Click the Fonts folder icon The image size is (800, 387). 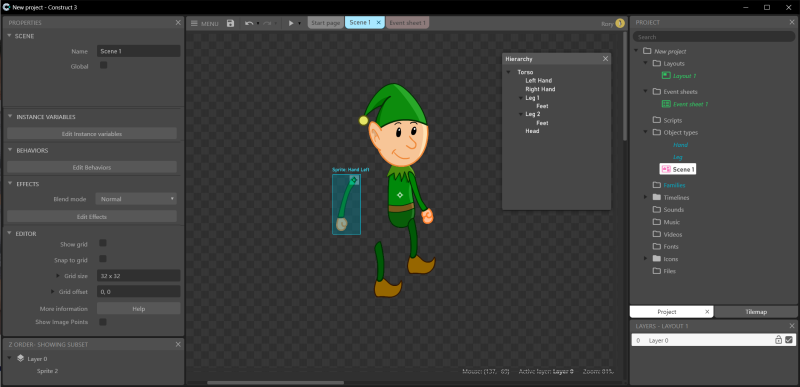pyautogui.click(x=657, y=246)
